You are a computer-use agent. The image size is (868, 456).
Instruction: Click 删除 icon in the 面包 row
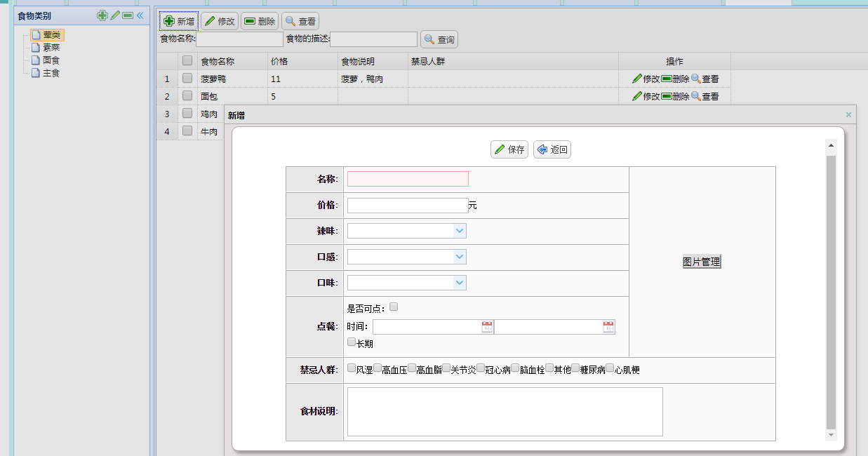click(667, 96)
